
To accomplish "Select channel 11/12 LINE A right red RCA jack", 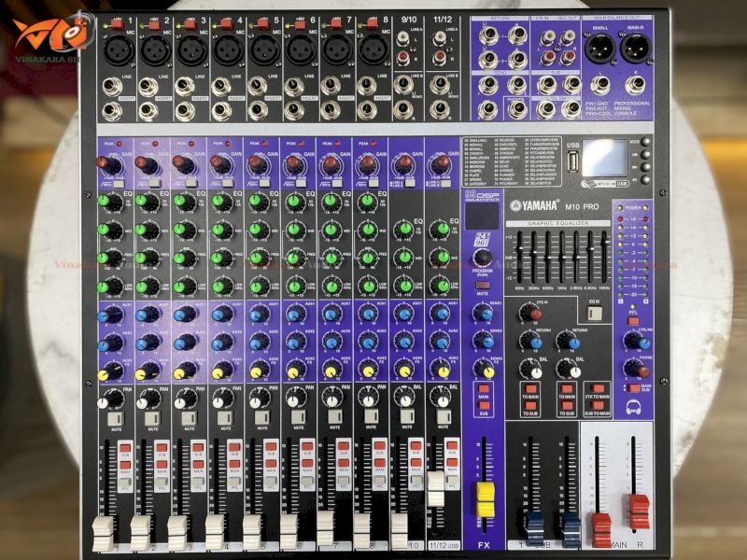I will coord(439,58).
